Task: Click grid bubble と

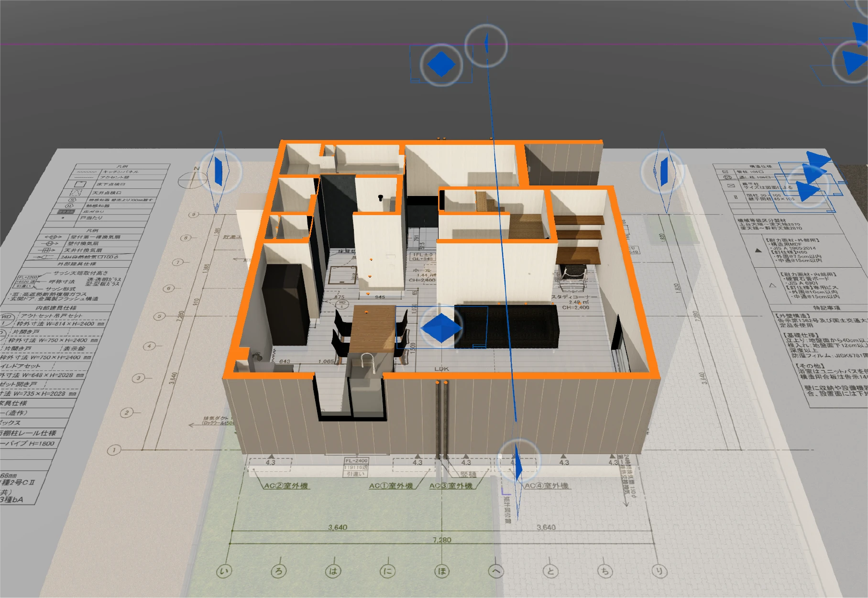Action: click(550, 571)
